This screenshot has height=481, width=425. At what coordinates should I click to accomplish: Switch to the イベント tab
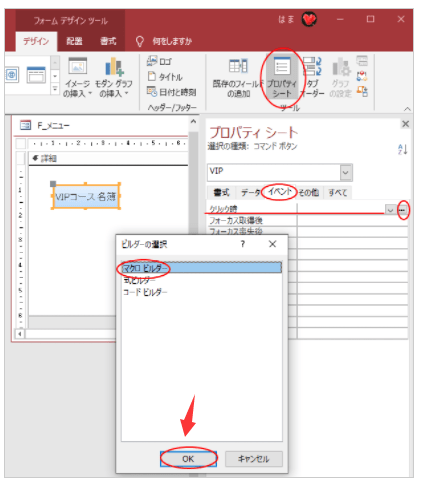click(280, 192)
